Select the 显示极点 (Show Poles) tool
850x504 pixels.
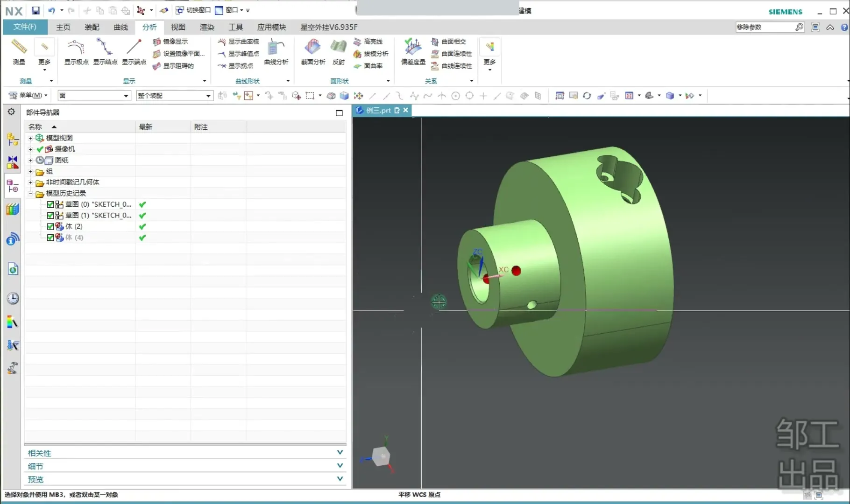[76, 48]
